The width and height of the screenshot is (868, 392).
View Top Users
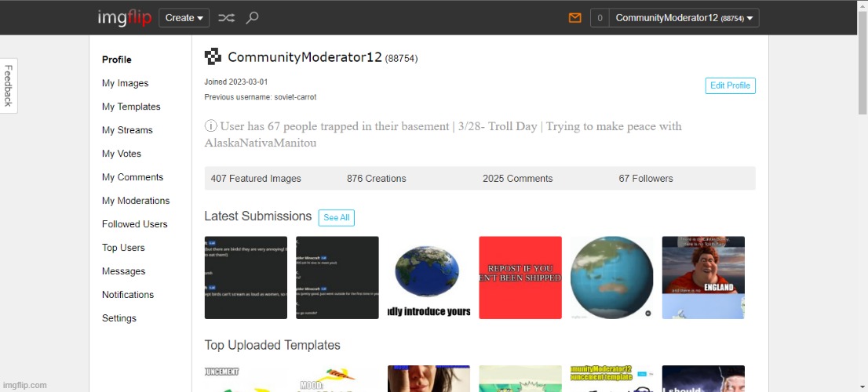point(123,248)
